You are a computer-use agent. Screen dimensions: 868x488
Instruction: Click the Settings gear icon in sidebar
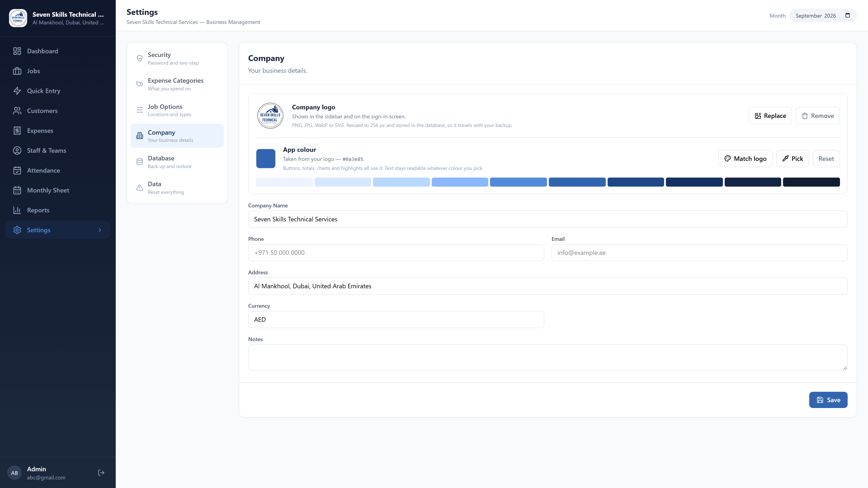[17, 230]
